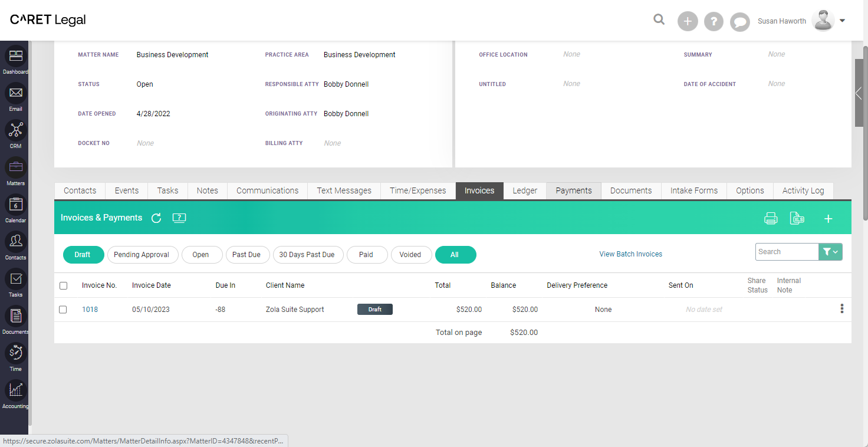Filter invoices by Past Due
868x447 pixels.
tap(246, 255)
